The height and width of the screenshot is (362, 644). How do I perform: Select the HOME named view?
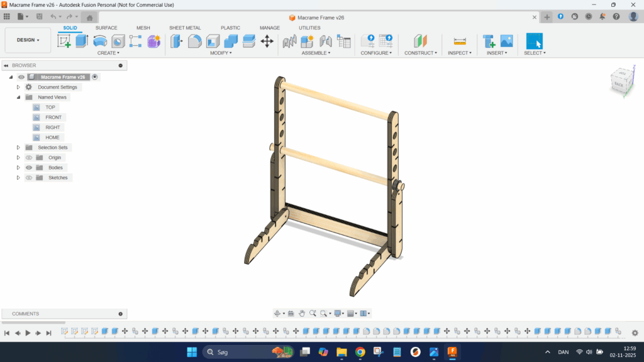tap(53, 138)
